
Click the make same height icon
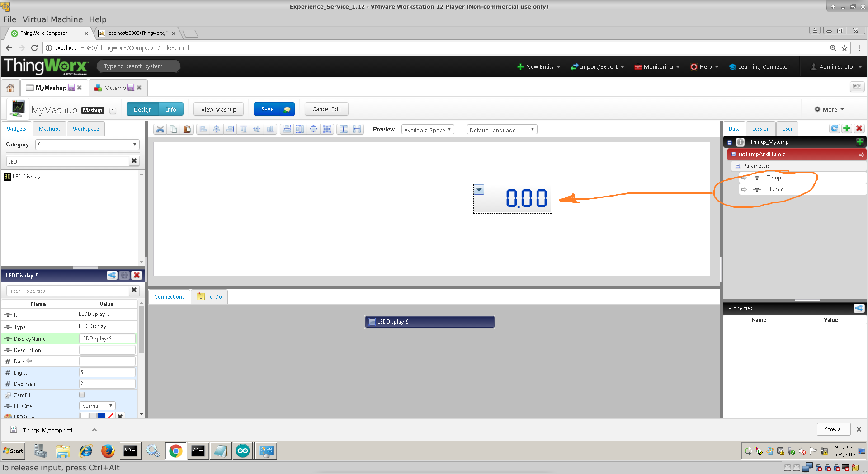pyautogui.click(x=300, y=129)
